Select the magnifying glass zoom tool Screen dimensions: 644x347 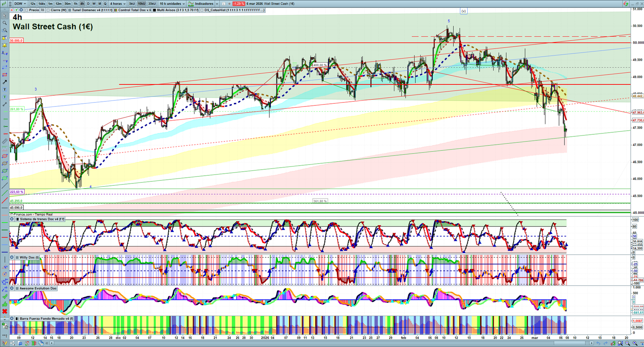tap(5, 23)
